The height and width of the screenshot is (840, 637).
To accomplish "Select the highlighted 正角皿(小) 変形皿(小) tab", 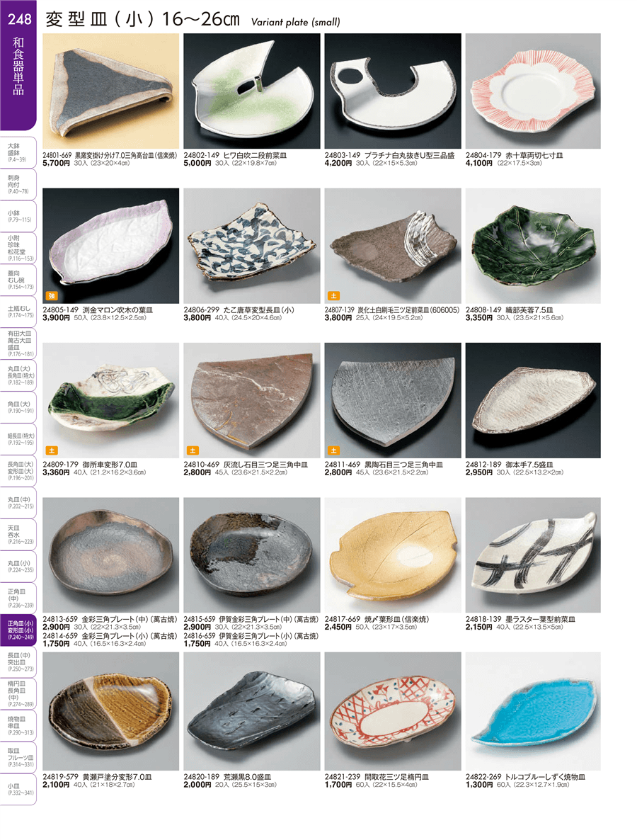I will [x=18, y=630].
